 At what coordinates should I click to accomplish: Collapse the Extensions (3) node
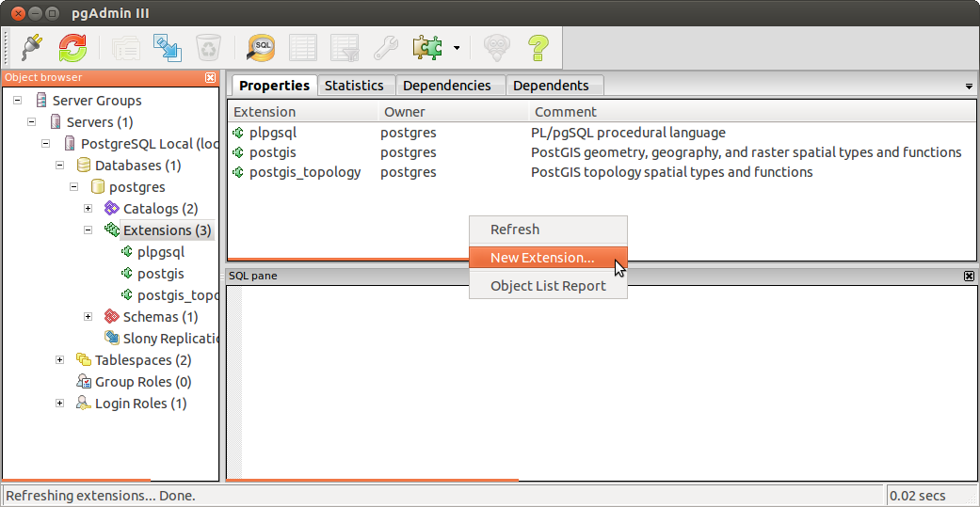88,230
